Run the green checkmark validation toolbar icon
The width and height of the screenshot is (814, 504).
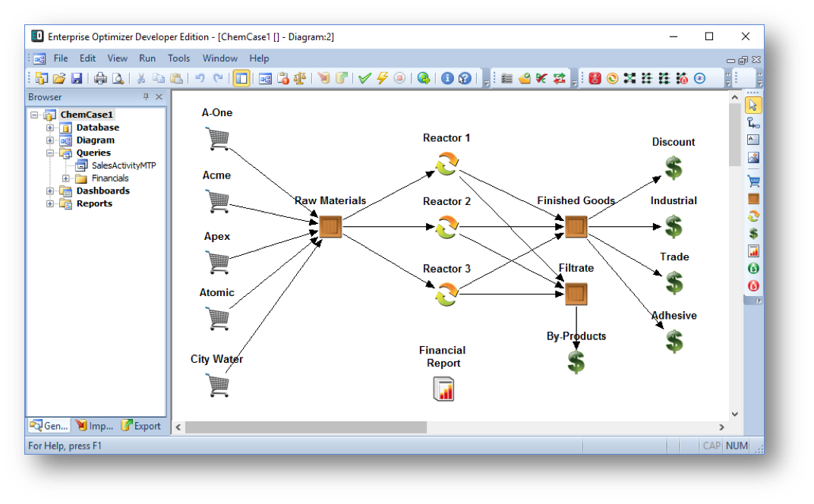tap(364, 77)
